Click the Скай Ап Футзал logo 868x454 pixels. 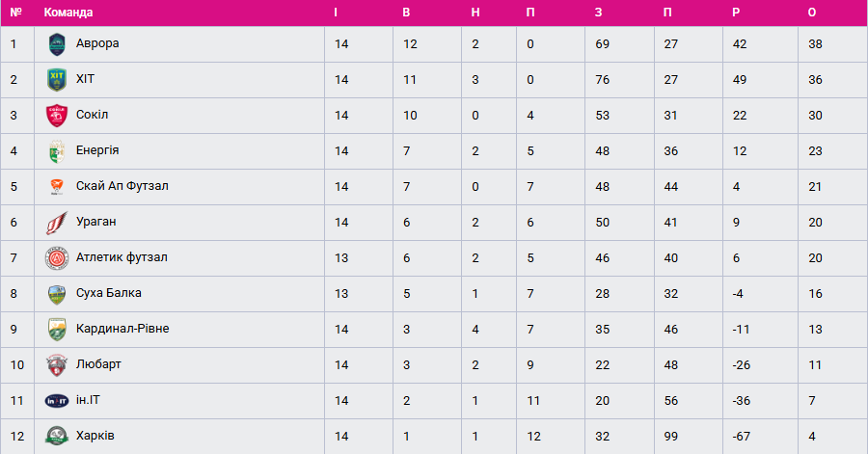[56, 186]
